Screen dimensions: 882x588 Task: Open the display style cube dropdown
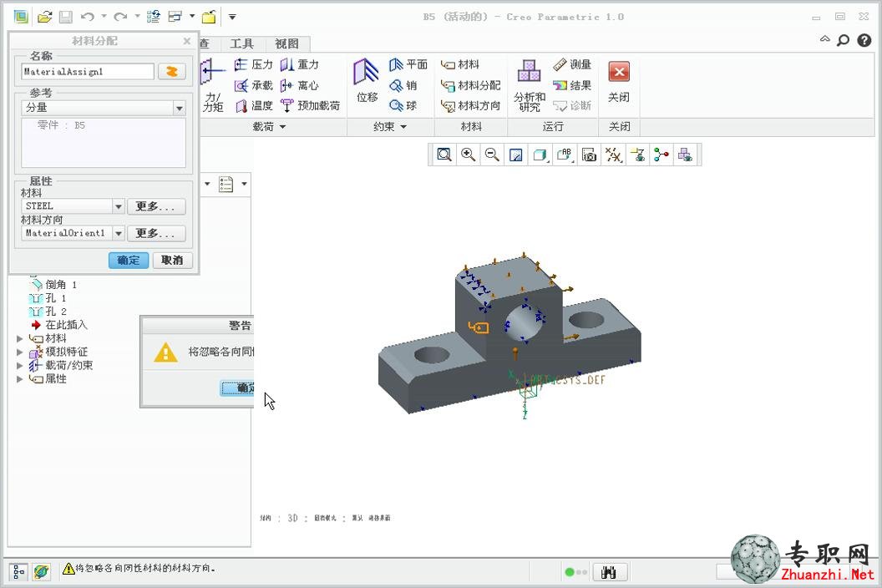click(x=540, y=155)
